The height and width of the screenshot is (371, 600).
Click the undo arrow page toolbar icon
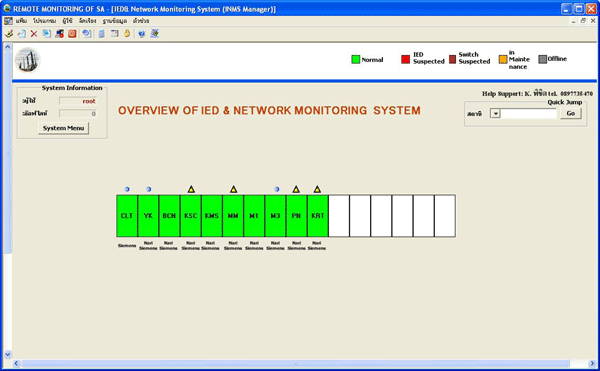tap(87, 34)
